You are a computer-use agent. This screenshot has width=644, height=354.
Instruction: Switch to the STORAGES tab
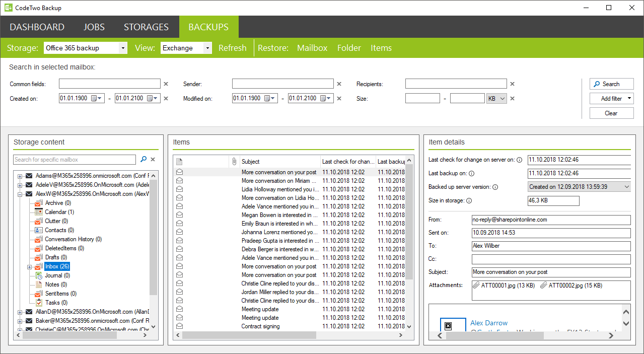[x=147, y=27]
